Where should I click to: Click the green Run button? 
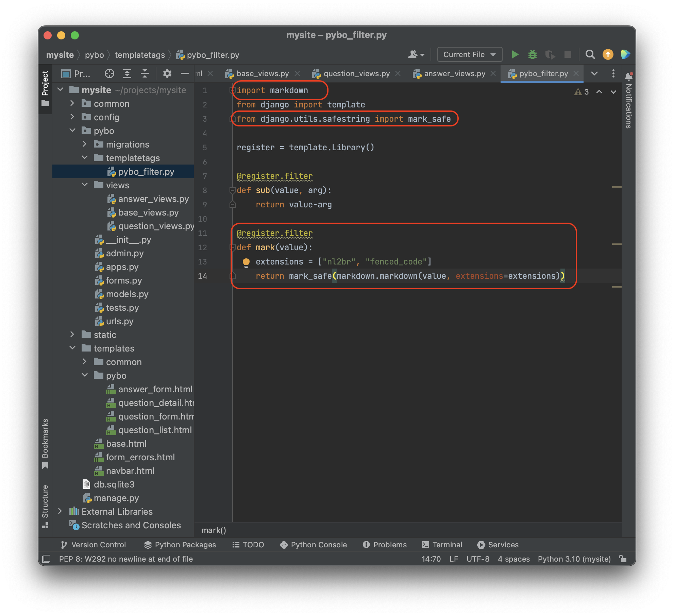pyautogui.click(x=515, y=54)
